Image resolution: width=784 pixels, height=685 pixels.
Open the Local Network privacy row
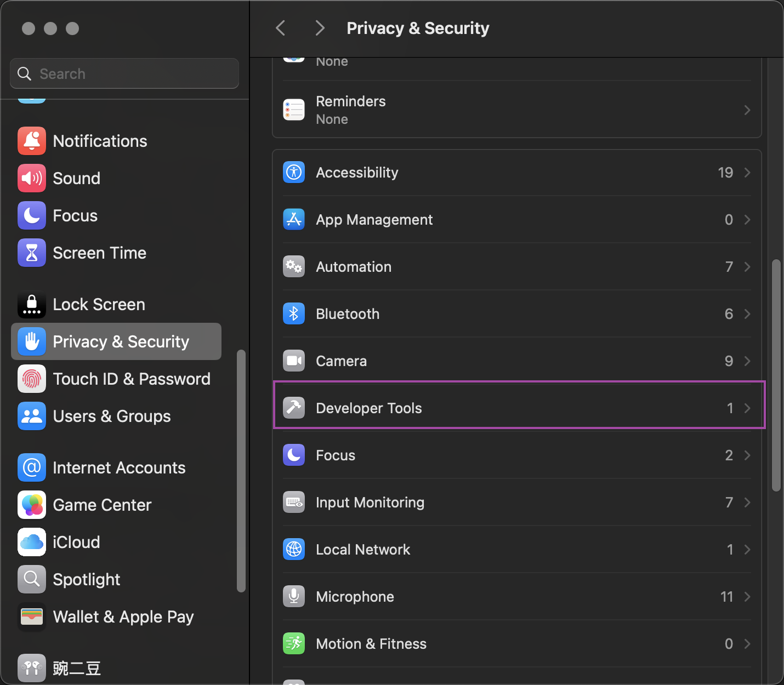pyautogui.click(x=517, y=549)
